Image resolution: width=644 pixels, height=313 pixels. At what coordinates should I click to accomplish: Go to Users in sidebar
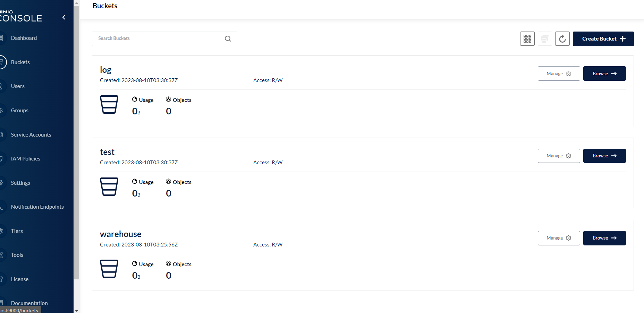pyautogui.click(x=18, y=86)
